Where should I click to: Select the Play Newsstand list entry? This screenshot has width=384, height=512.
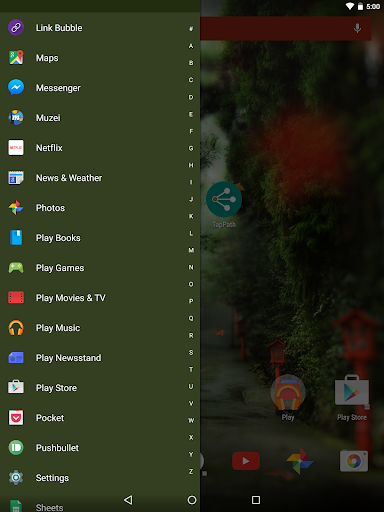(x=100, y=358)
